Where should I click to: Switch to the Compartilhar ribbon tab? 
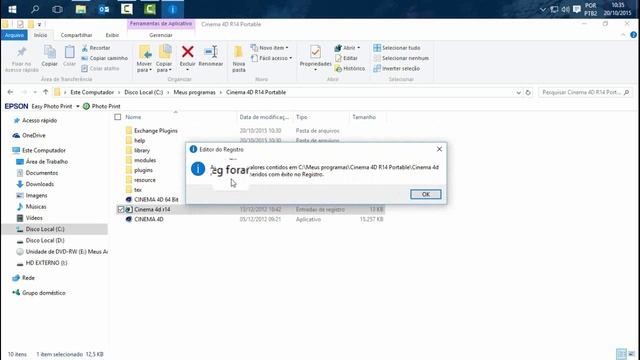click(x=76, y=35)
